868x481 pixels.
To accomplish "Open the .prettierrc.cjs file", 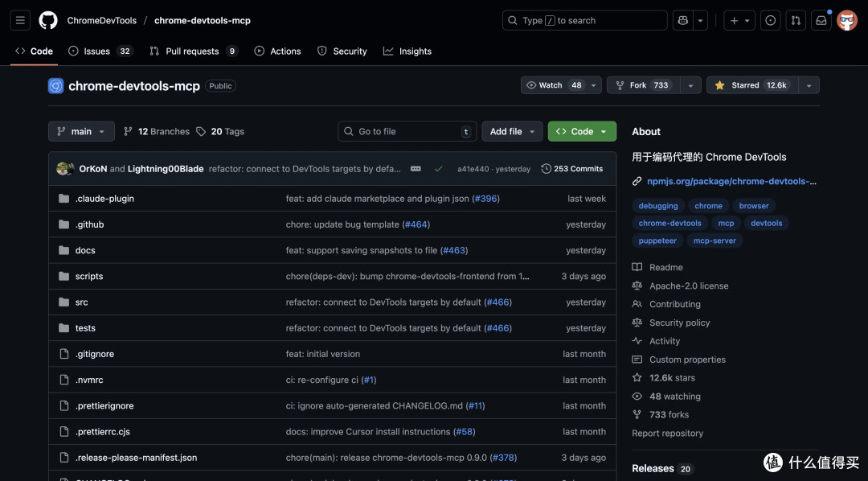I will click(x=102, y=432).
